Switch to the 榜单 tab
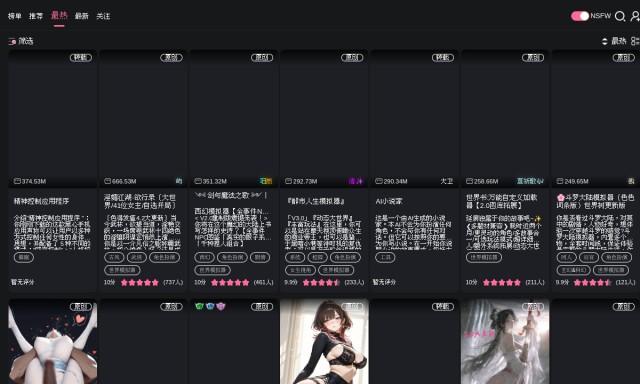 pos(15,16)
